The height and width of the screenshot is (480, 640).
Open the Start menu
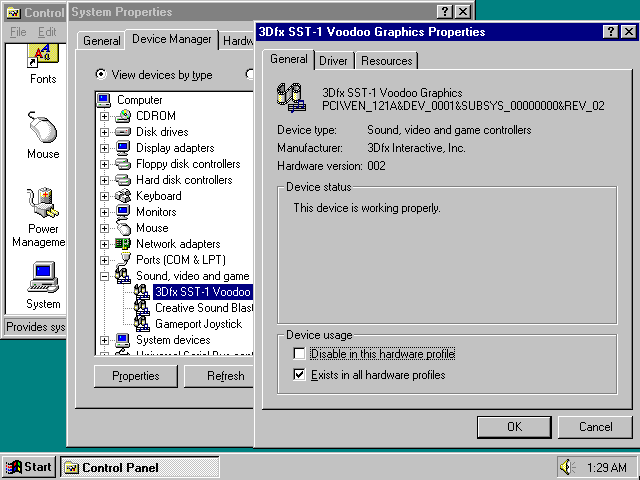click(29, 467)
